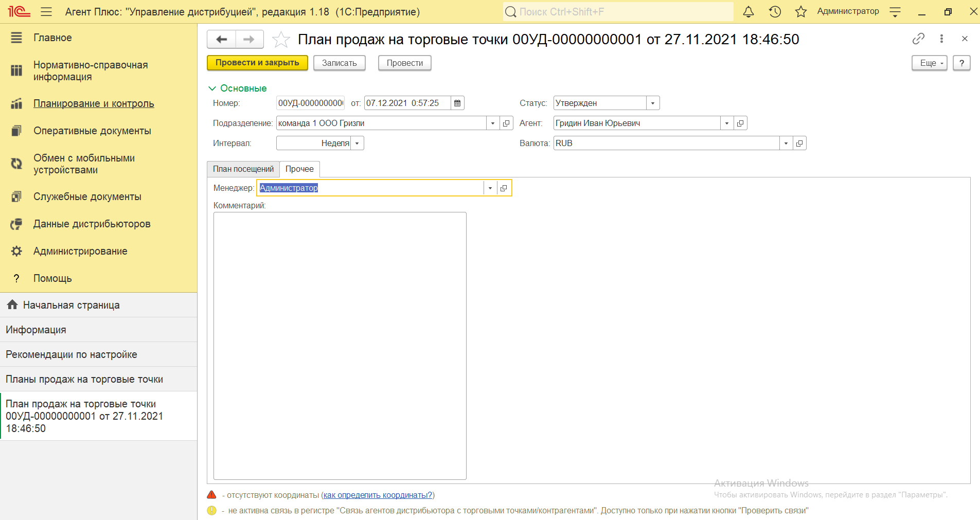Open Еще actions dropdown
Image resolution: width=980 pixels, height=520 pixels.
[930, 63]
